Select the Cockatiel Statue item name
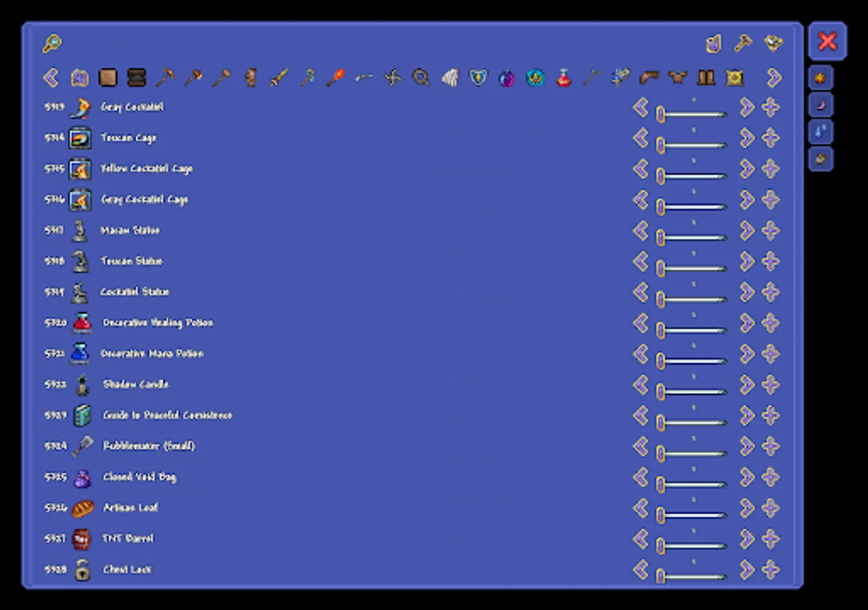Screen dimensions: 868x610 click(134, 292)
